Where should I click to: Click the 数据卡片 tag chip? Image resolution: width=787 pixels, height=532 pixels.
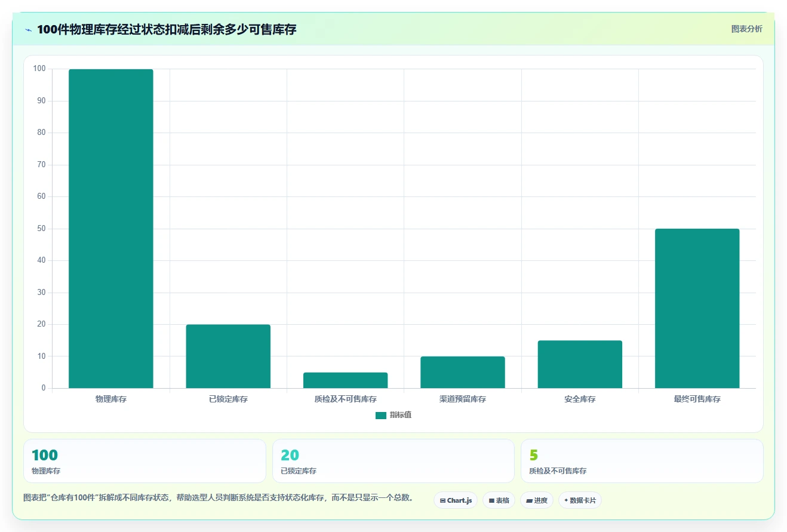(580, 500)
